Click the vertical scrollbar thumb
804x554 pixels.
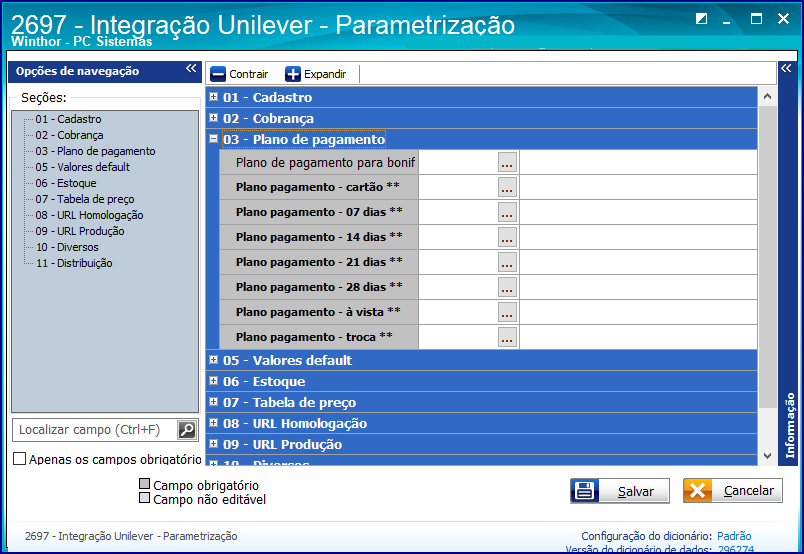point(768,256)
